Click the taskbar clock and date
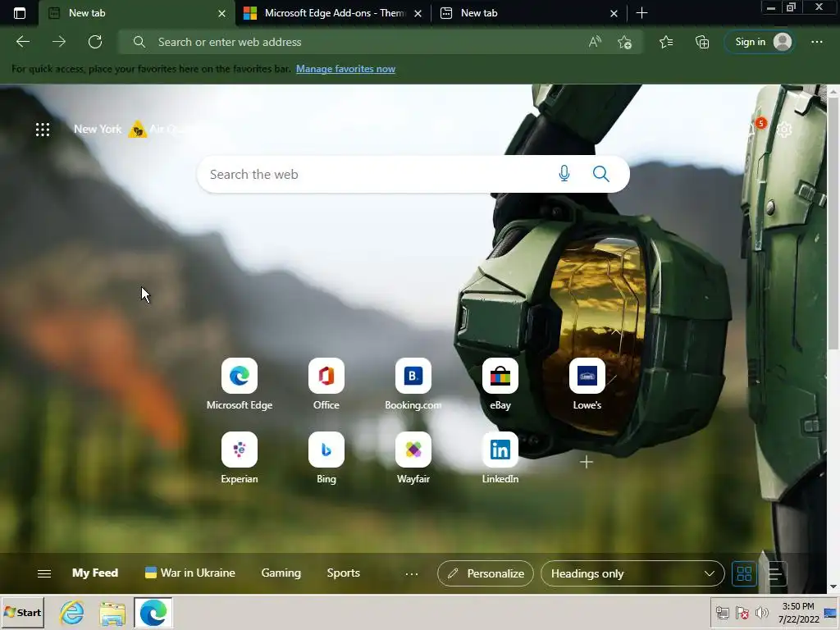Image resolution: width=840 pixels, height=630 pixels. pos(798,612)
